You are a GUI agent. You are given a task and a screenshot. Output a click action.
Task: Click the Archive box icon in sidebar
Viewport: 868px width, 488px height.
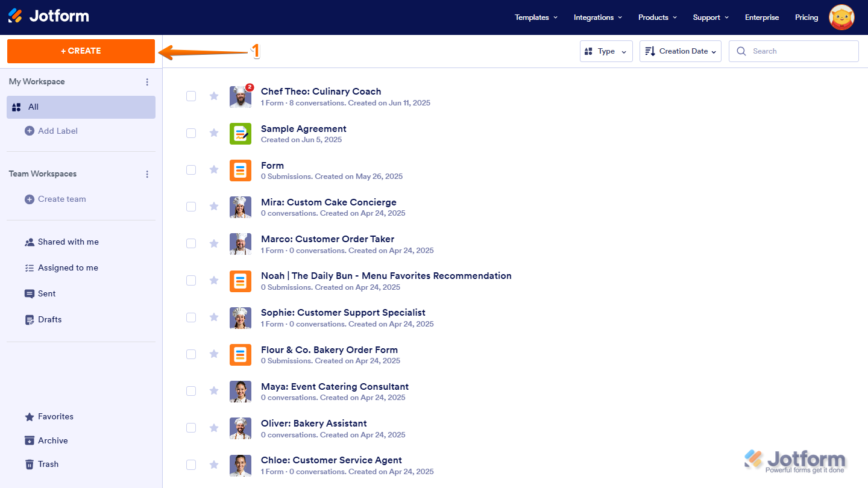pyautogui.click(x=30, y=440)
